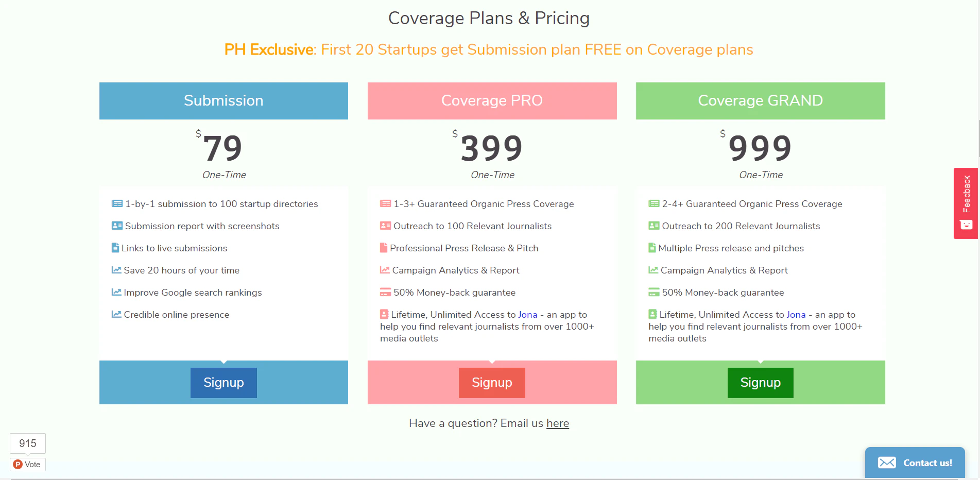Viewport: 980px width, 480px height.
Task: Click the document icon beside "Professional Press Release & Pitch"
Action: click(x=384, y=248)
